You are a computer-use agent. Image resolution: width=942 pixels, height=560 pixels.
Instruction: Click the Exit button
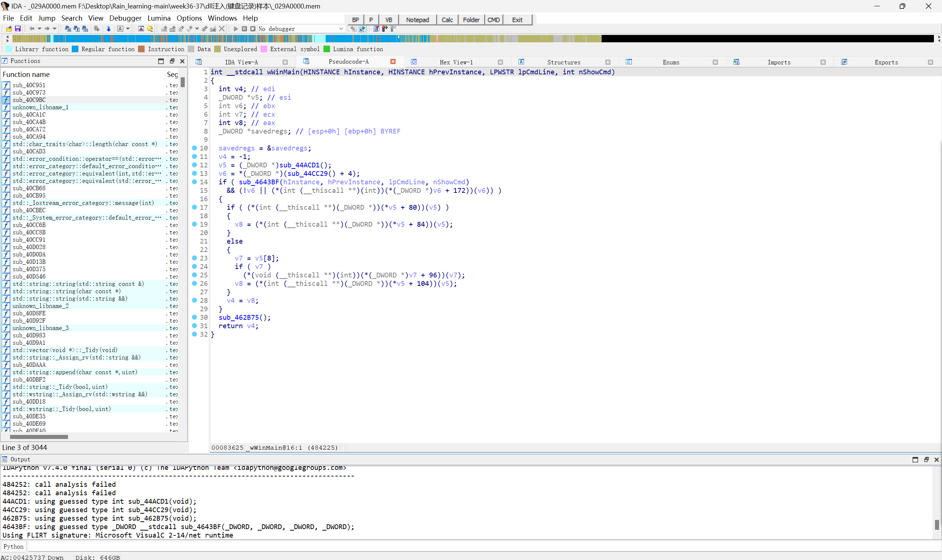tap(517, 20)
